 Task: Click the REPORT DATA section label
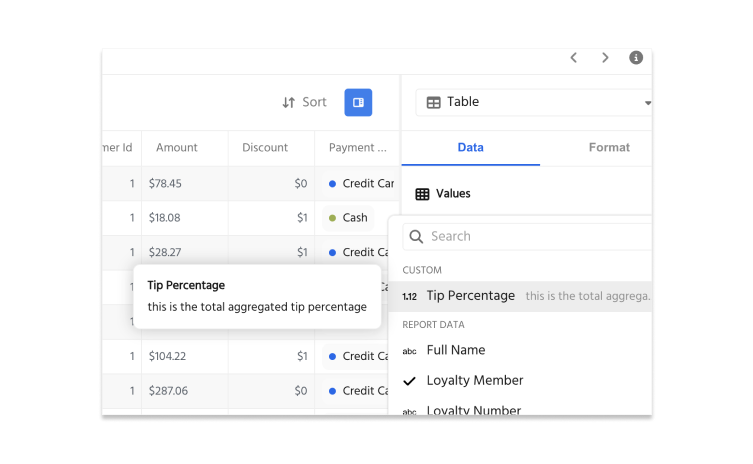(434, 325)
